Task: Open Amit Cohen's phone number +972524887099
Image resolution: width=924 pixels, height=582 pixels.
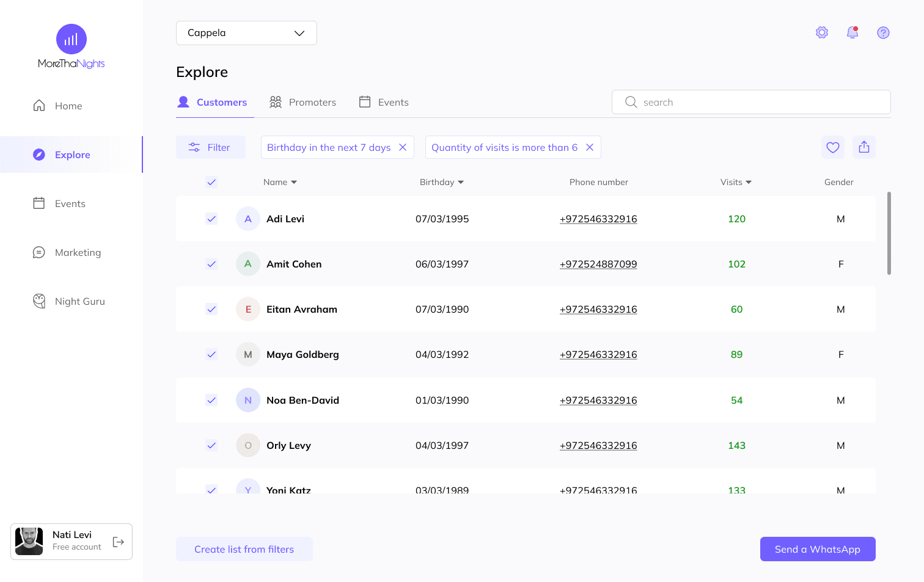Action: tap(598, 264)
